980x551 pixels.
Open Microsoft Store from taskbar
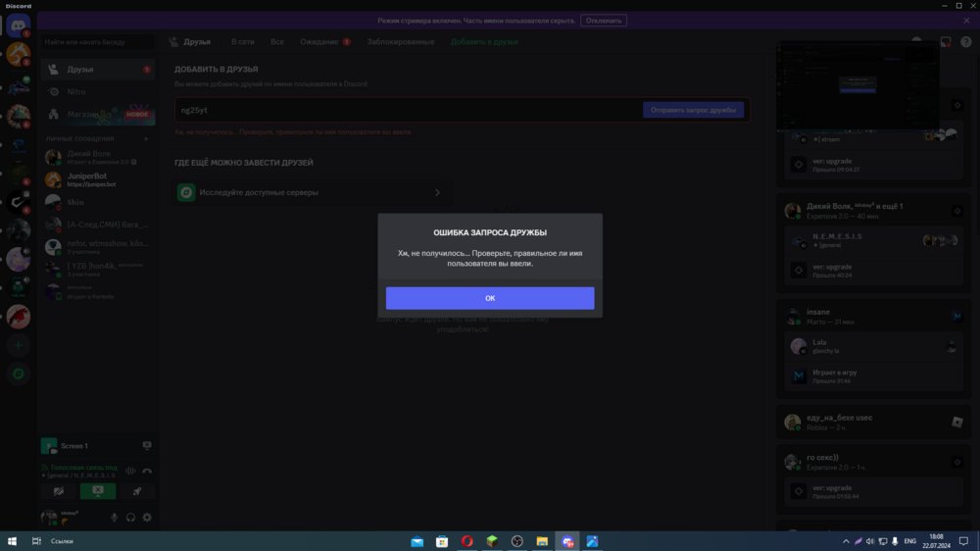point(442,541)
